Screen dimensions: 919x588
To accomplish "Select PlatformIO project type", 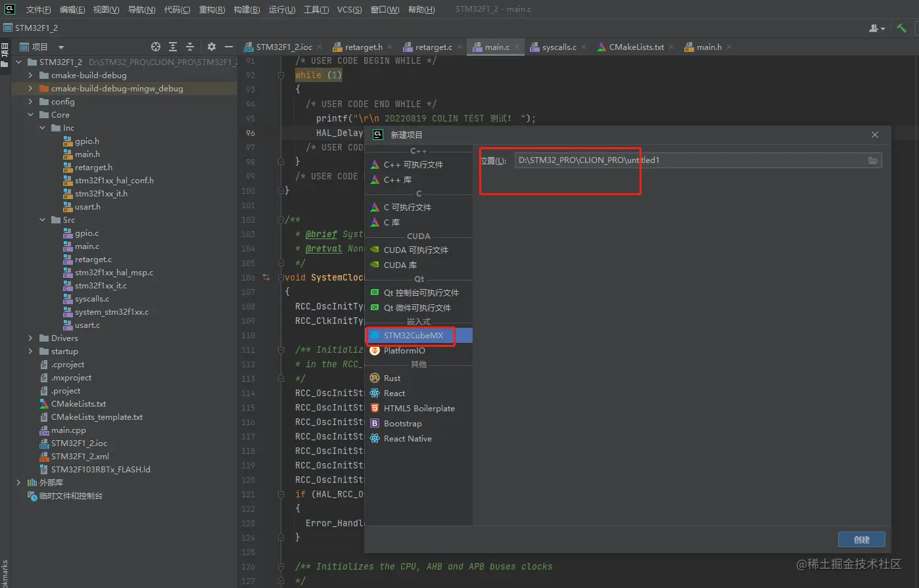I will pyautogui.click(x=419, y=350).
